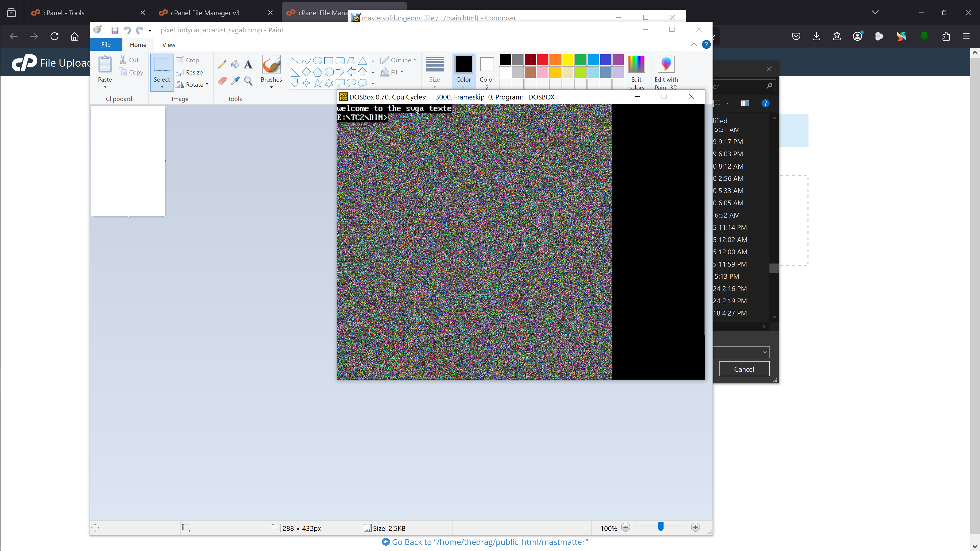Open the shape Outline dropdown

[398, 60]
